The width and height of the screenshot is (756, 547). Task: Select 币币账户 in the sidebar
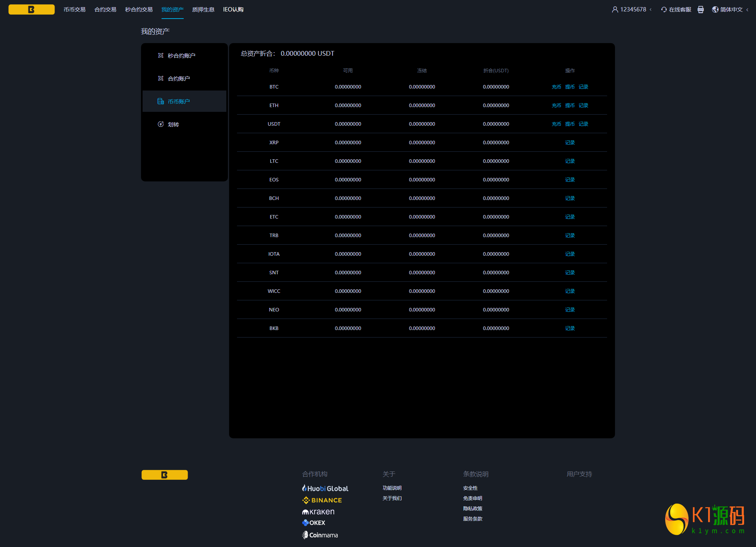click(x=184, y=101)
